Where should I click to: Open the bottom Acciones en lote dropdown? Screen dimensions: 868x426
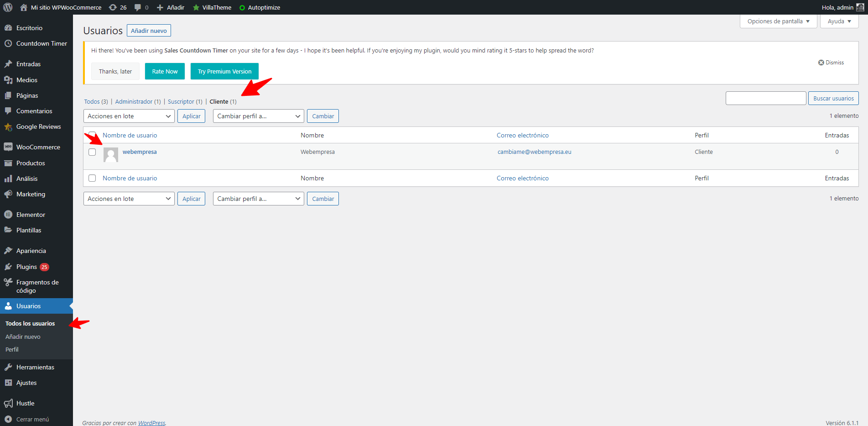pos(129,199)
